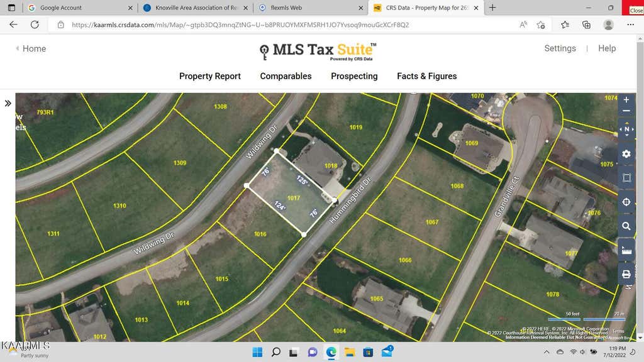Add page to favorites
This screenshot has width=644, height=362.
tap(541, 25)
